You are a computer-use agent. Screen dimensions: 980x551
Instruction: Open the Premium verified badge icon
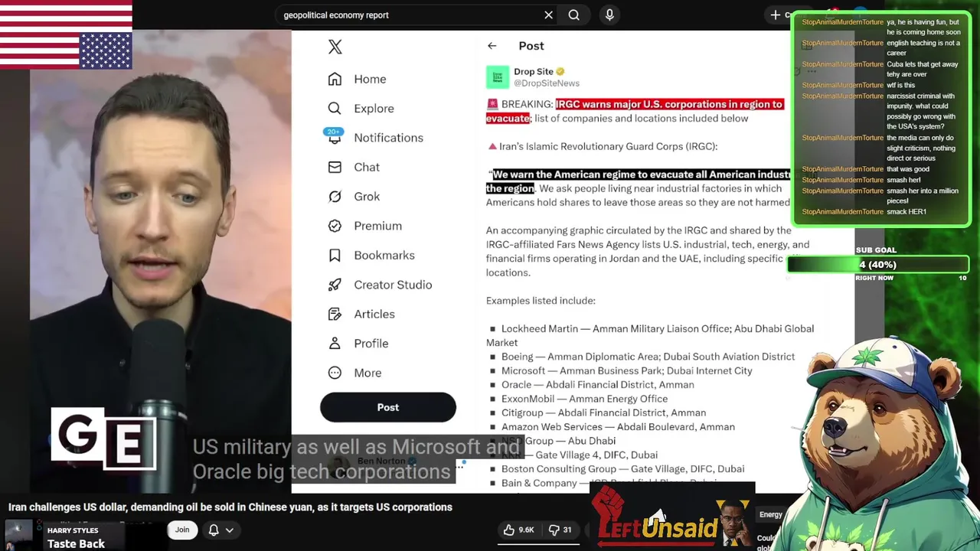pos(335,226)
